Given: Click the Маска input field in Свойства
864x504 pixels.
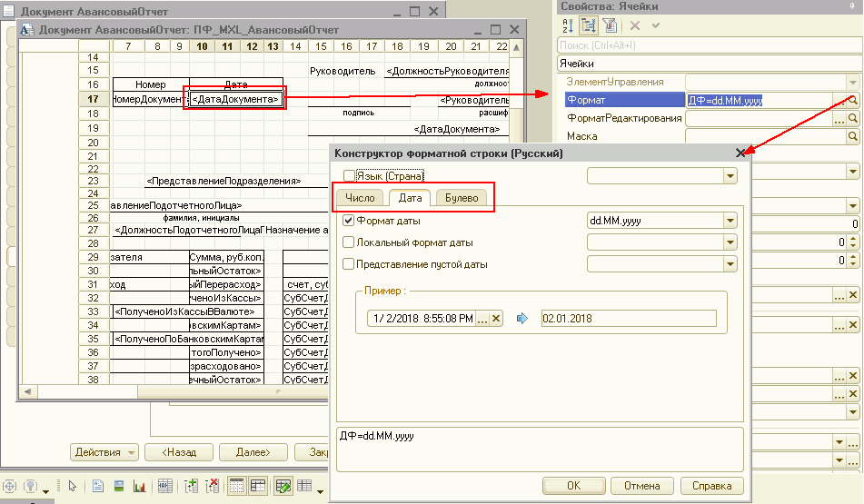Looking at the screenshot, I should pyautogui.click(x=766, y=136).
